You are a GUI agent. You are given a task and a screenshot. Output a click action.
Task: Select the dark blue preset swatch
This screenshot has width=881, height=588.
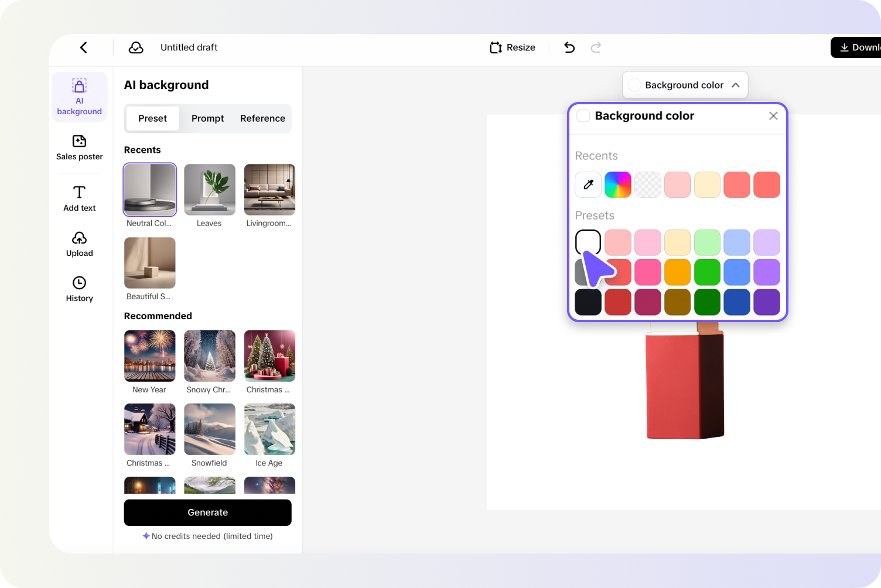click(737, 302)
